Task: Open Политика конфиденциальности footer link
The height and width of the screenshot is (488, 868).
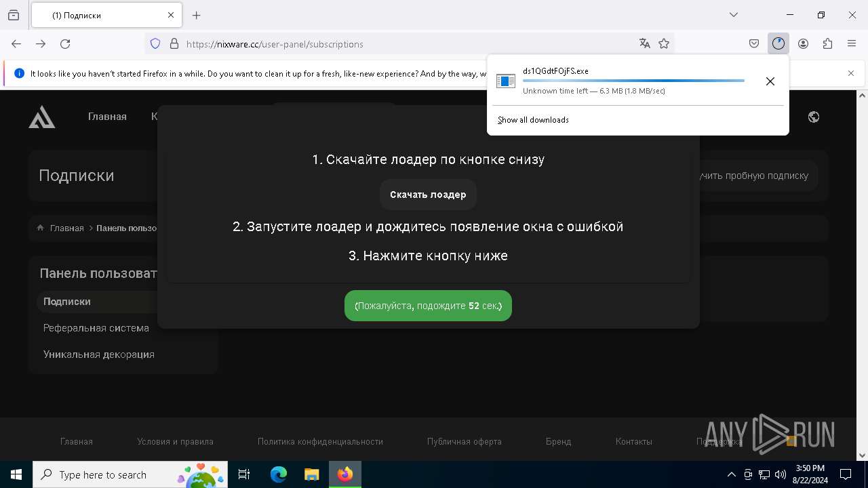Action: tap(320, 442)
